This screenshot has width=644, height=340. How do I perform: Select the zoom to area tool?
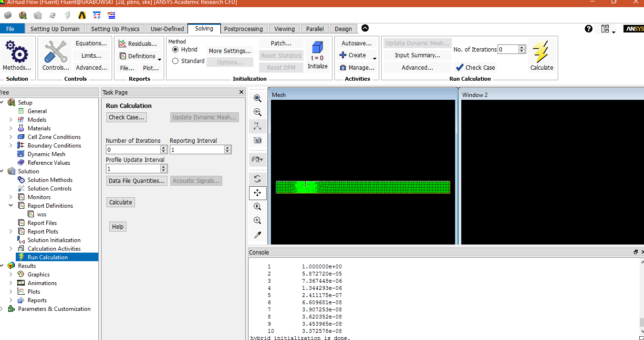(x=258, y=221)
